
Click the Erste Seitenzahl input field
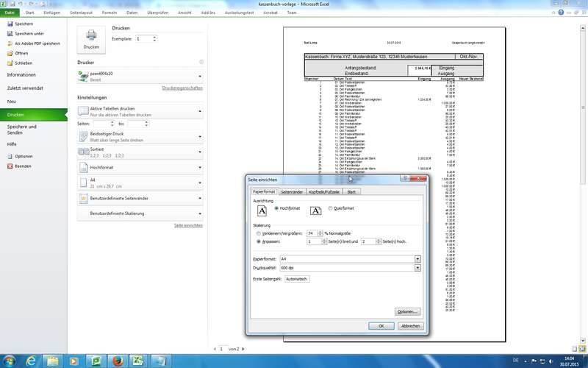pyautogui.click(x=298, y=280)
